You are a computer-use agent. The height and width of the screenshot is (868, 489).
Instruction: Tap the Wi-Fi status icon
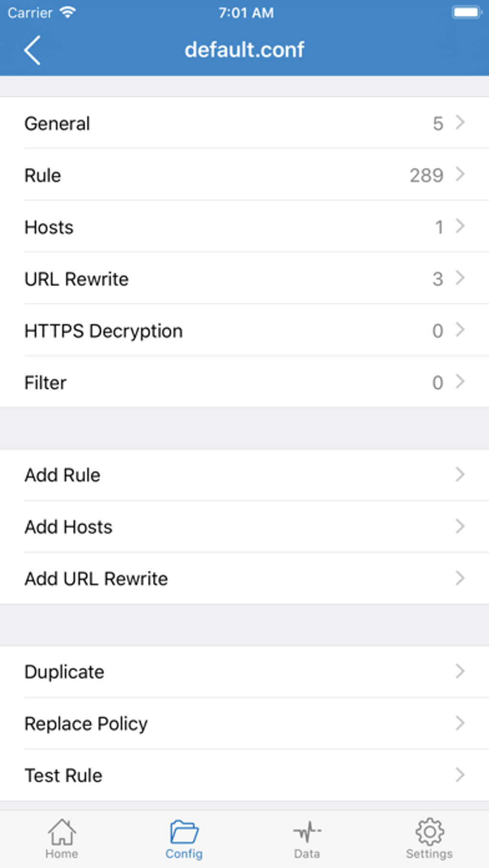pos(68,12)
